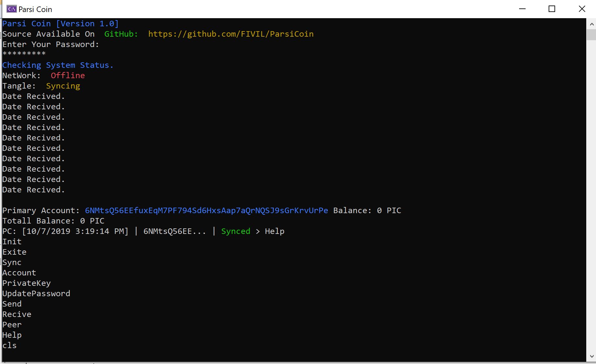Close the Parsi Coin window
The width and height of the screenshot is (596, 364).
pos(582,9)
